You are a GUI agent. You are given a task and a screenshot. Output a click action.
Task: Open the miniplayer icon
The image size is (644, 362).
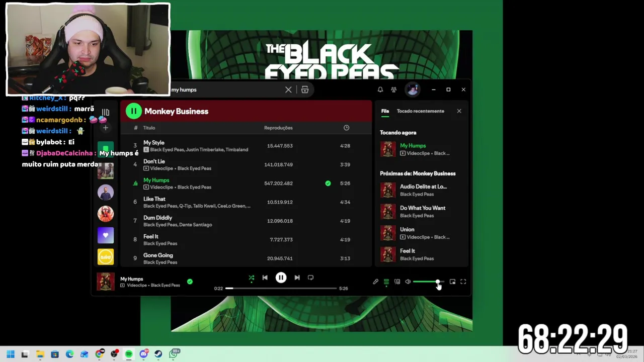452,282
